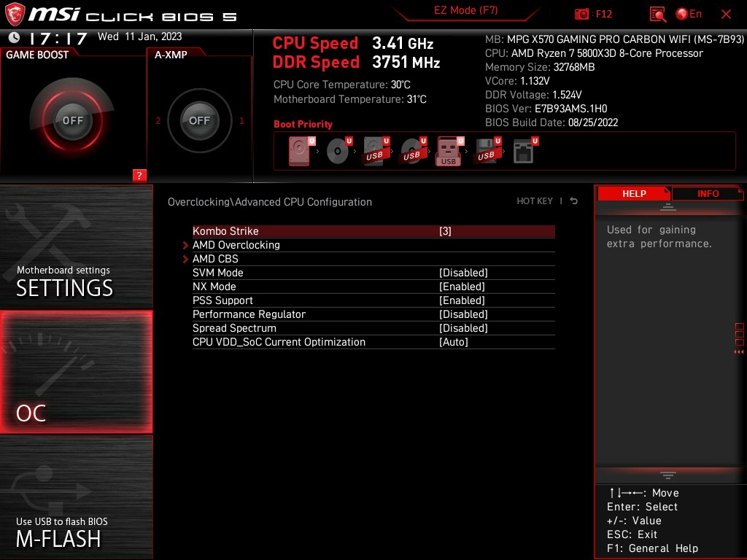Click the F1: General Help hint
This screenshot has height=560, width=747.
[x=652, y=548]
